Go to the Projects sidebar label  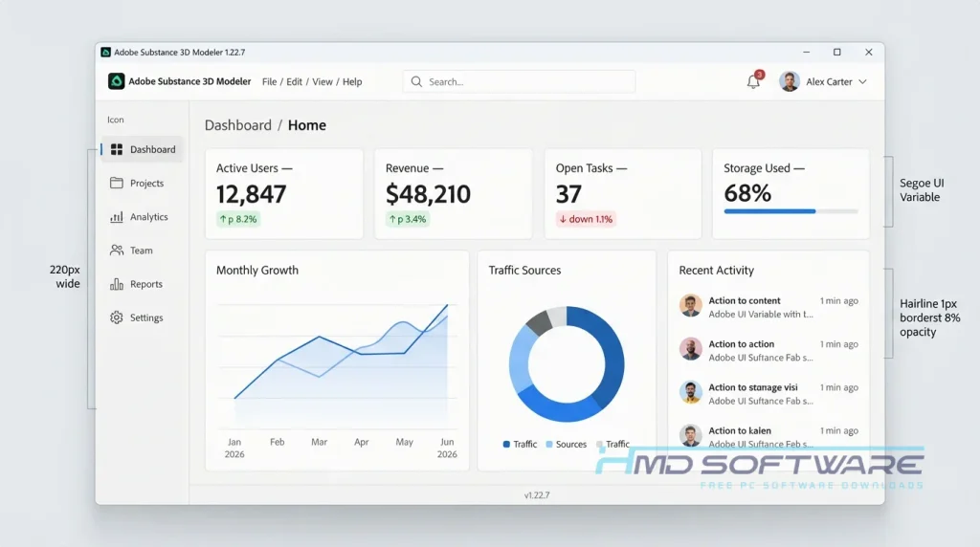click(146, 183)
